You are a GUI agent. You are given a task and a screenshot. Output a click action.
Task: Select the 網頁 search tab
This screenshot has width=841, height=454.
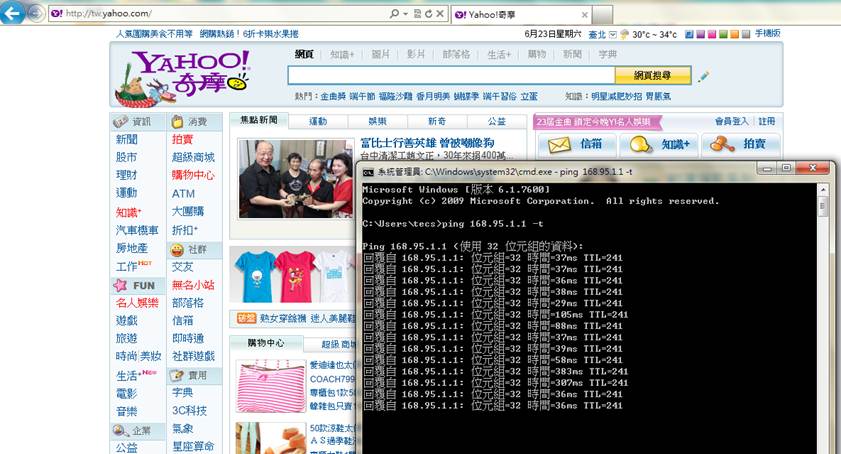pyautogui.click(x=304, y=54)
